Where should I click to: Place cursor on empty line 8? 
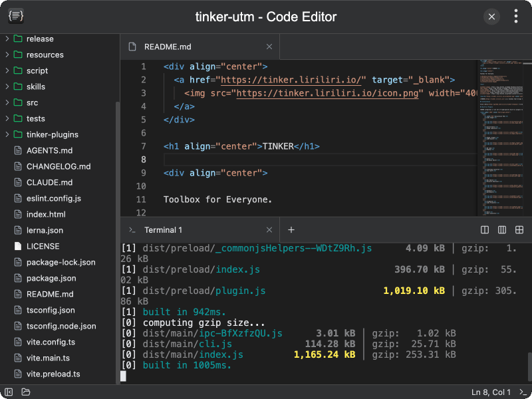click(320, 160)
